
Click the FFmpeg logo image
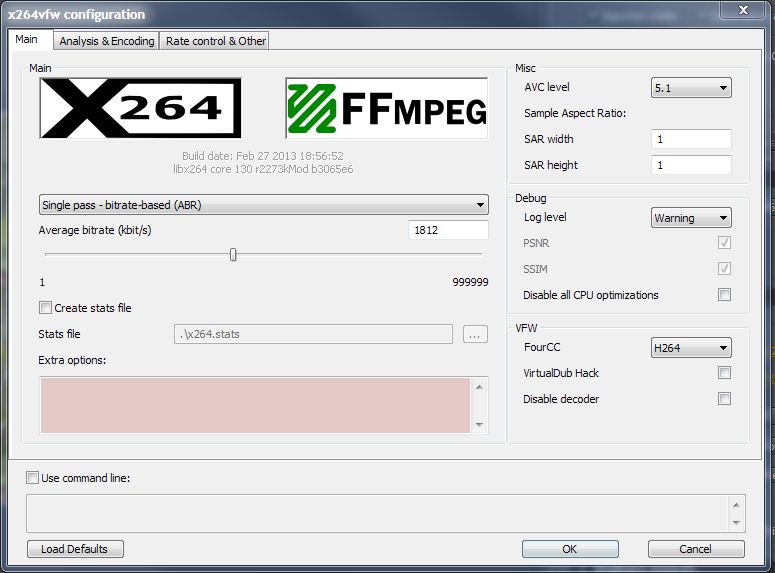pyautogui.click(x=387, y=108)
